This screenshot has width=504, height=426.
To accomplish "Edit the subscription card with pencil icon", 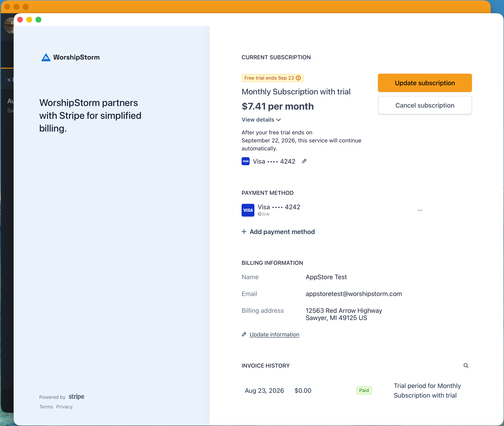I will click(304, 161).
